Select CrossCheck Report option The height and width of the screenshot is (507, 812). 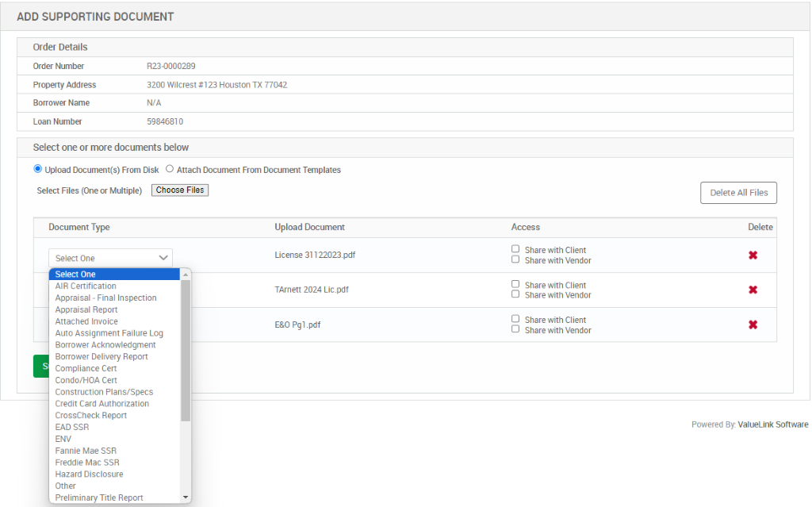pyautogui.click(x=114, y=415)
